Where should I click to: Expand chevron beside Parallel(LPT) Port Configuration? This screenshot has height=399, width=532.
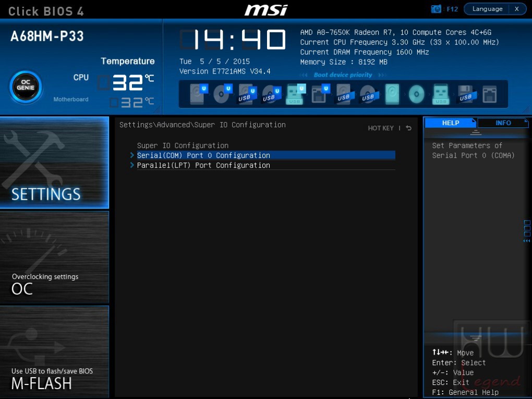(x=132, y=165)
